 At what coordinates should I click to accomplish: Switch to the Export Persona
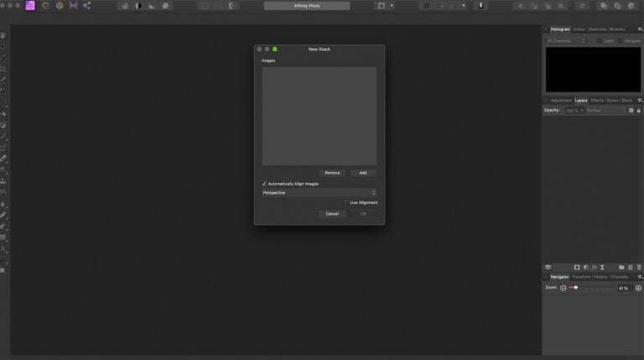pyautogui.click(x=86, y=6)
